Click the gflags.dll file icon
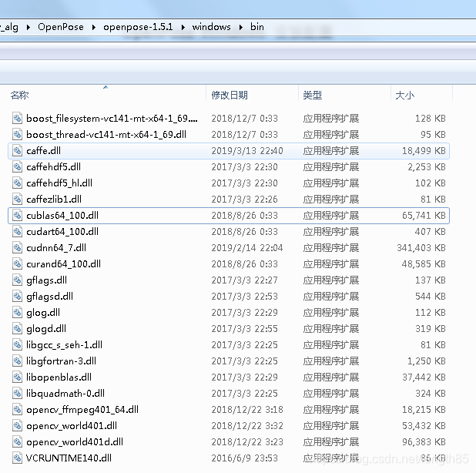The image size is (476, 473). (17, 280)
